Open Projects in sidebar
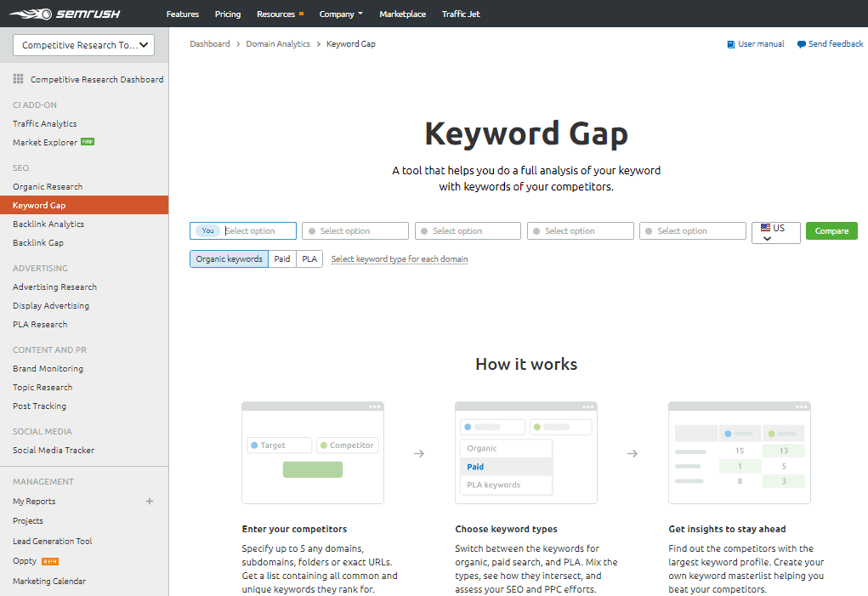This screenshot has width=868, height=596. [x=28, y=521]
